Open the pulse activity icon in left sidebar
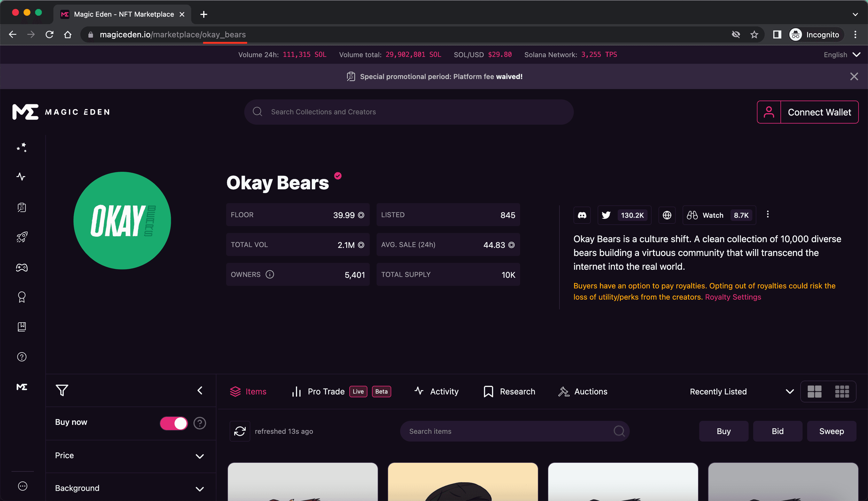Image resolution: width=868 pixels, height=501 pixels. [x=21, y=176]
